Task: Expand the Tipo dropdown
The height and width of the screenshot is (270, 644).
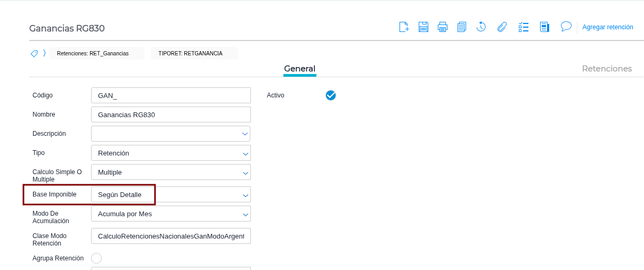Action: (171, 153)
